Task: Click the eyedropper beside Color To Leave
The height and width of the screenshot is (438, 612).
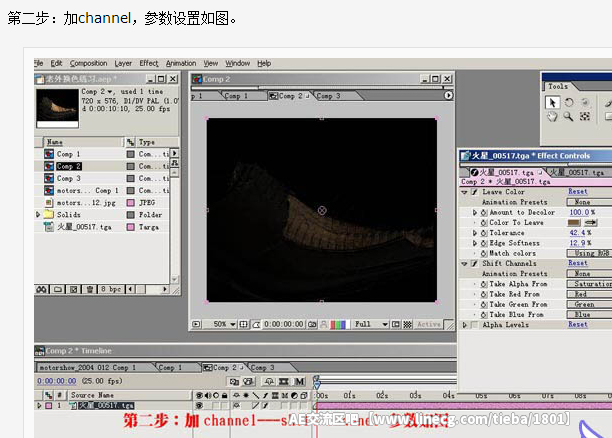Action: tap(591, 223)
